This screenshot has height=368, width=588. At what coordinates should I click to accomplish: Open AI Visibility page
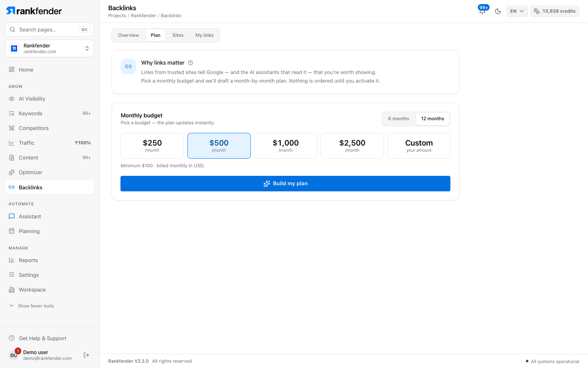(x=49, y=99)
